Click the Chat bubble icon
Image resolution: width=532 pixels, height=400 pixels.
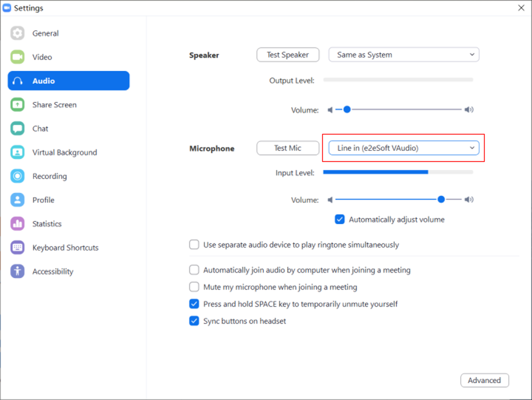(18, 128)
